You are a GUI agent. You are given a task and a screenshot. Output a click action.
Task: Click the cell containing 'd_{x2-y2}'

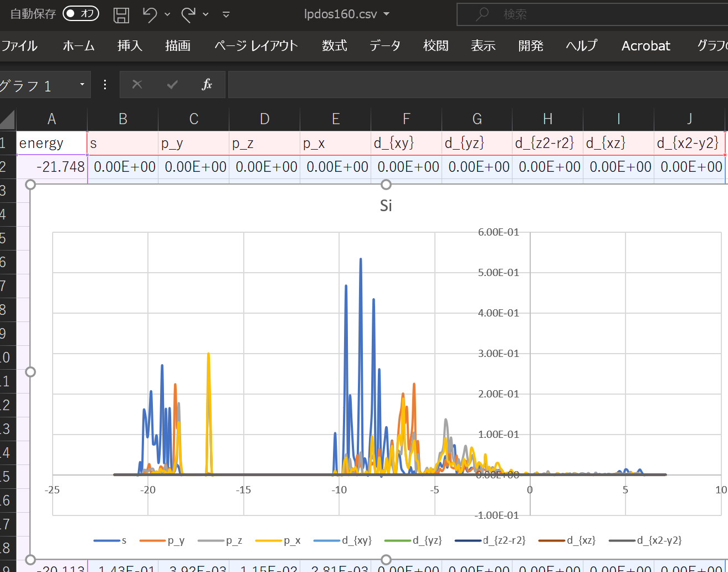coord(689,143)
